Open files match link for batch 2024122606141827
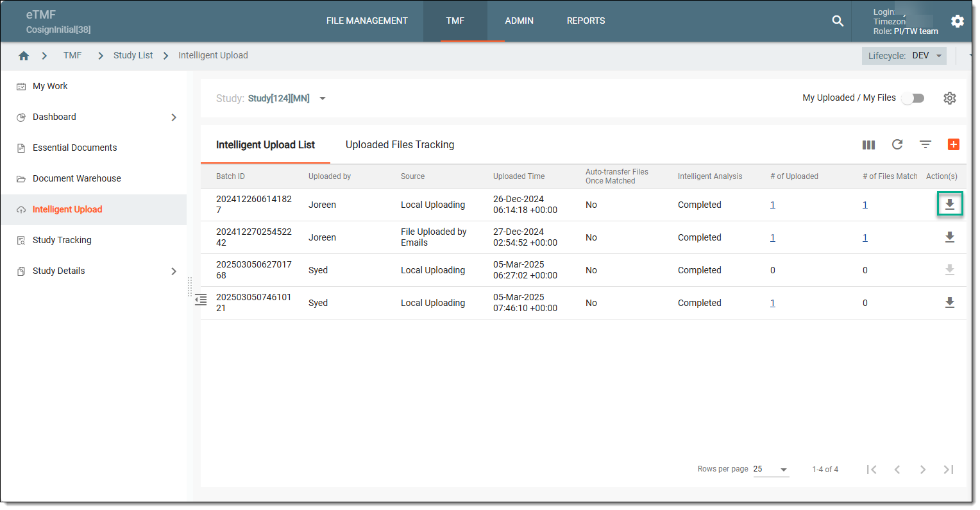 click(865, 205)
